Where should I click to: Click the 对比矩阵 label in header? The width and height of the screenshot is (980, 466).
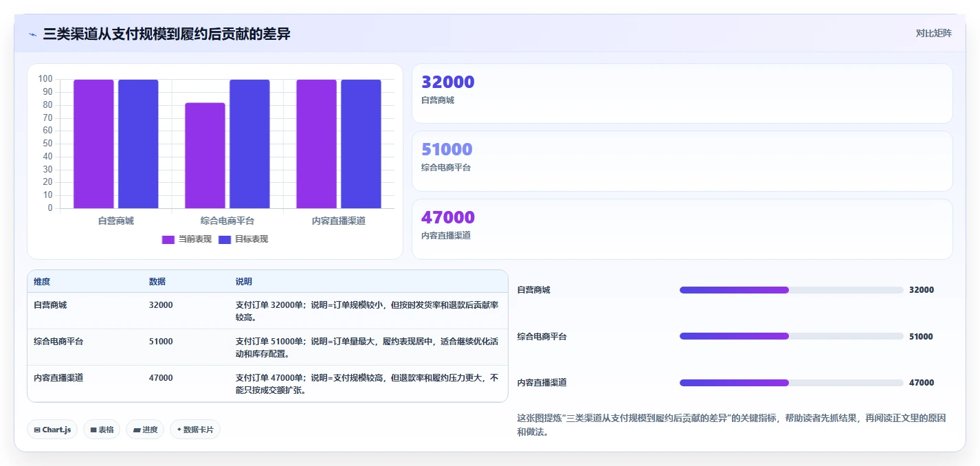[x=933, y=33]
